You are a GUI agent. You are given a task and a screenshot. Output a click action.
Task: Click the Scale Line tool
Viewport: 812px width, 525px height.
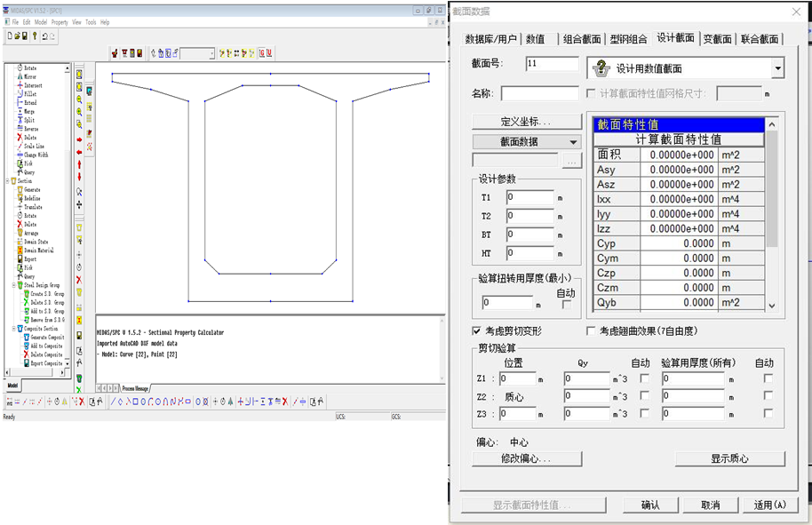36,146
